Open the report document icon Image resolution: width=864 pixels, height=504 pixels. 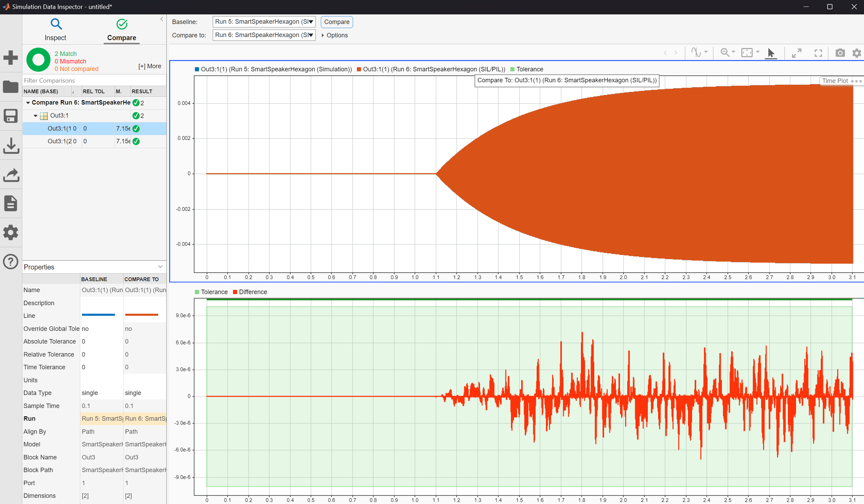tap(11, 203)
